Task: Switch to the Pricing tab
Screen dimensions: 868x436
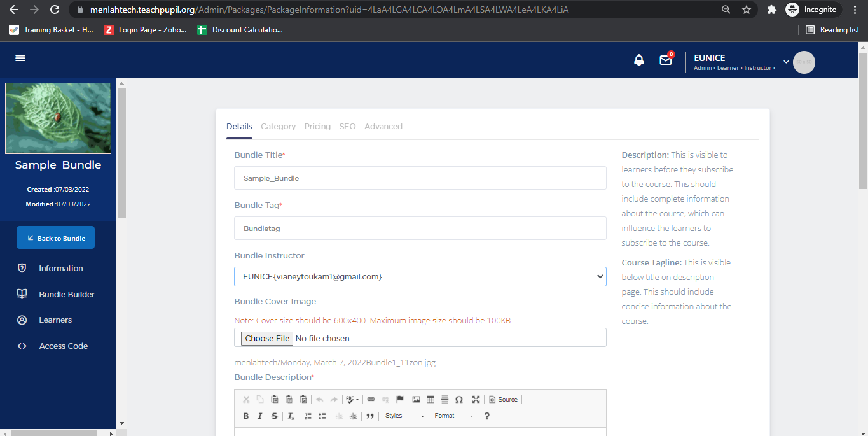Action: point(317,127)
